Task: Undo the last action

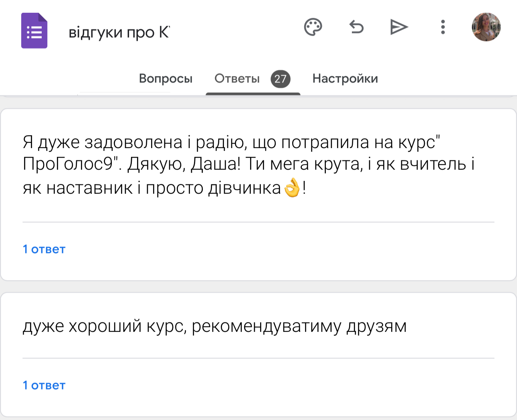Action: tap(356, 27)
